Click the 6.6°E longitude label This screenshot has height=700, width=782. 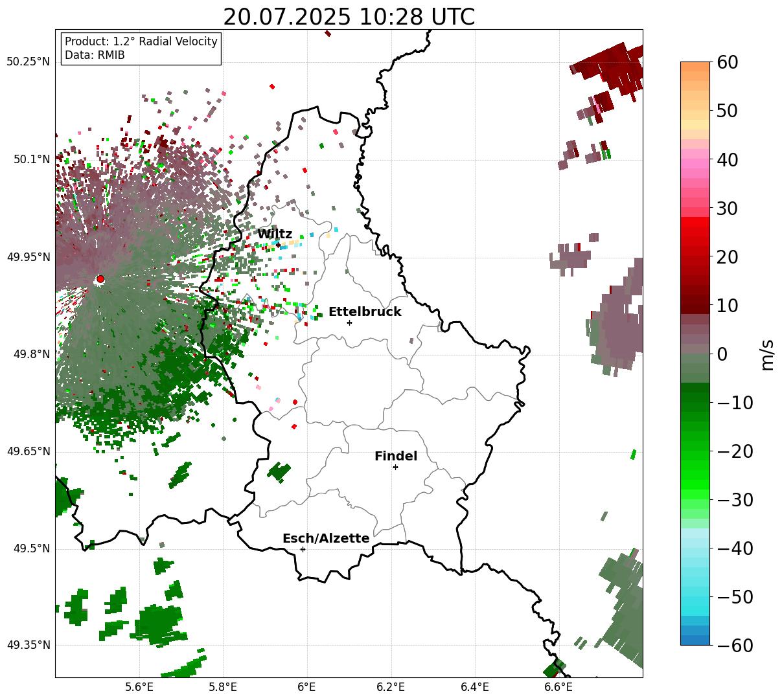tap(558, 687)
